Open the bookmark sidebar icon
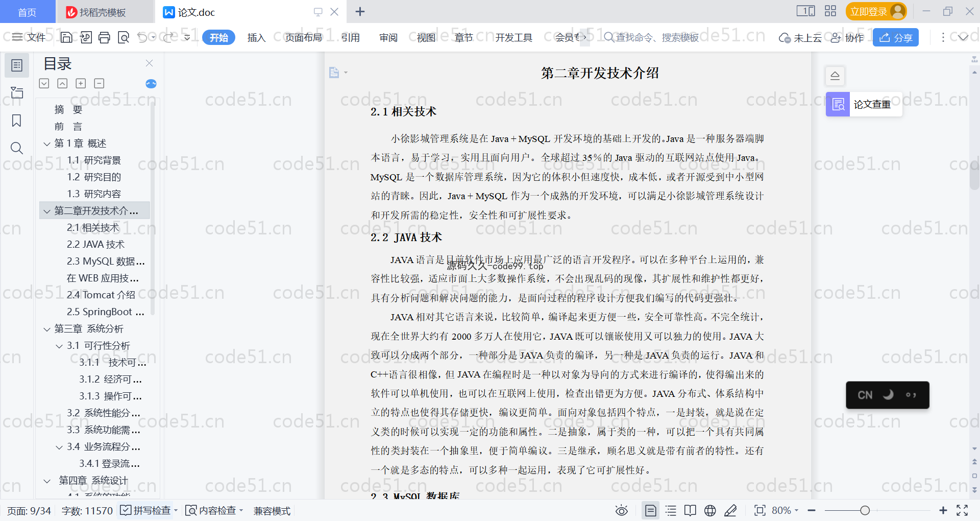Image resolution: width=980 pixels, height=521 pixels. coord(17,121)
